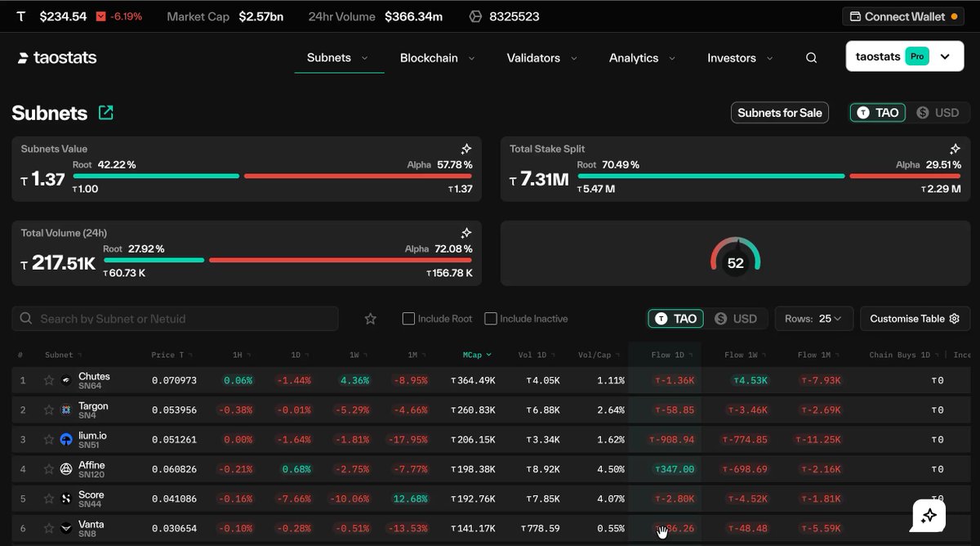980x546 pixels.
Task: Click the block number cube icon
Action: [x=475, y=16]
